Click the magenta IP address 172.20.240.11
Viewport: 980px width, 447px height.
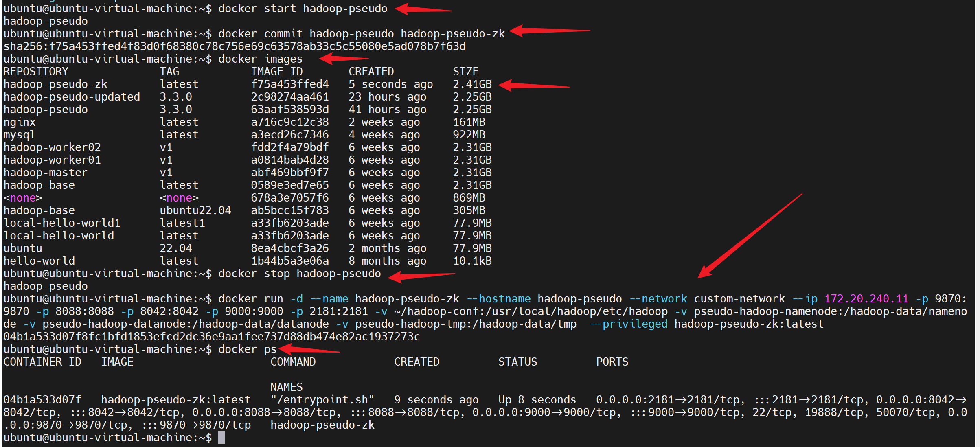[866, 299]
